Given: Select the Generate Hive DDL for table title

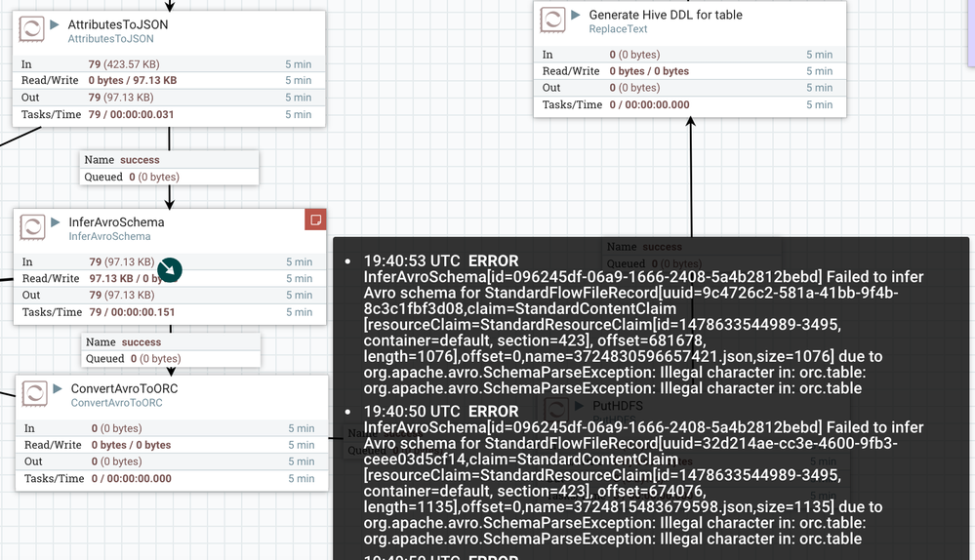Looking at the screenshot, I should tap(666, 15).
